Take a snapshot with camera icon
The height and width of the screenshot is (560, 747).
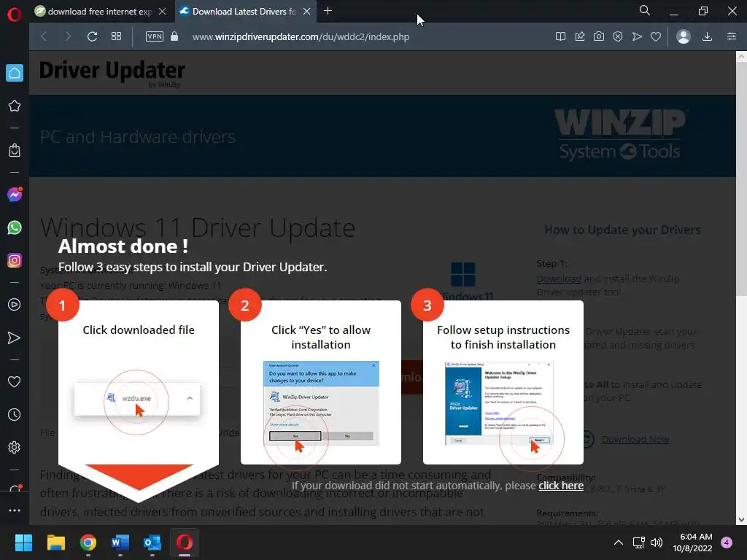[599, 36]
